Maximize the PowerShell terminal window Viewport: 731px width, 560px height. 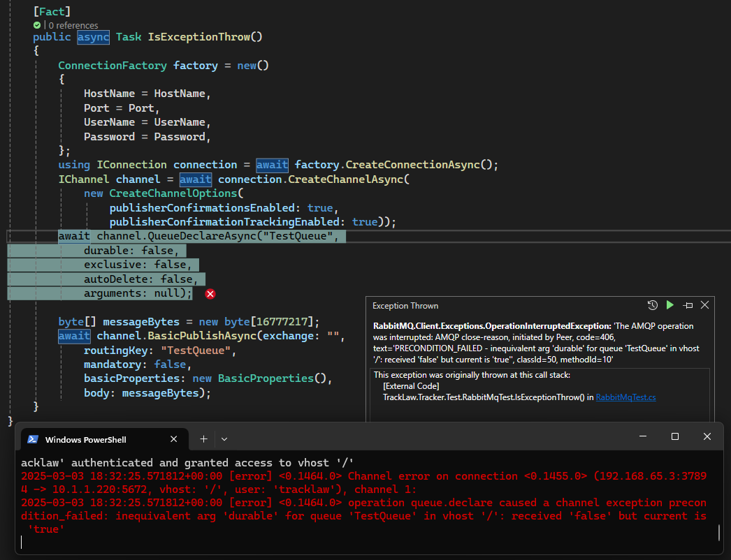click(x=674, y=436)
